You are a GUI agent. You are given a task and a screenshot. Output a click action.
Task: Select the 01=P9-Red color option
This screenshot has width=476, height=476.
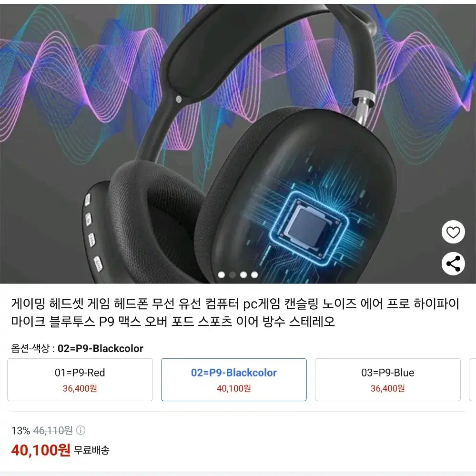click(80, 380)
